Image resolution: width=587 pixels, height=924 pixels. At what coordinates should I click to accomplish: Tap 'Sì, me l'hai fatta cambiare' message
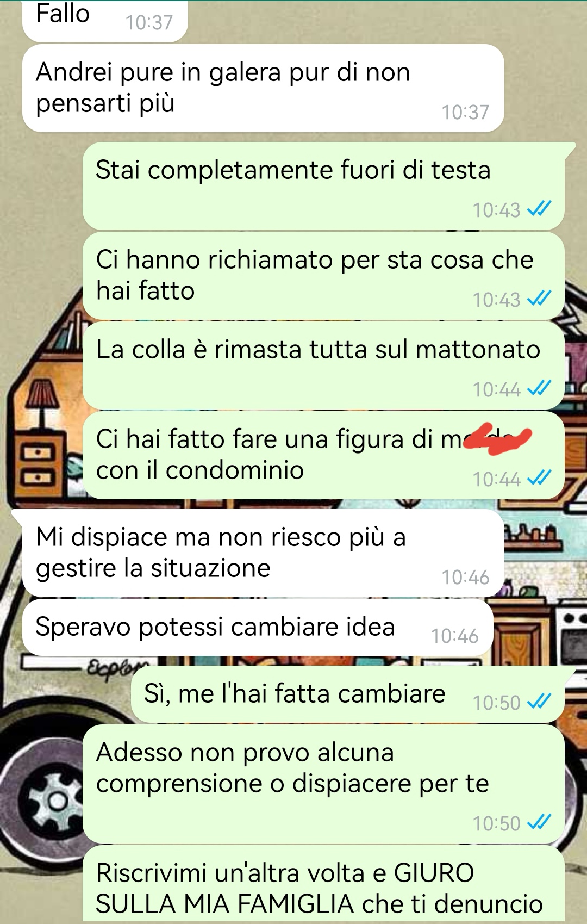point(348,694)
